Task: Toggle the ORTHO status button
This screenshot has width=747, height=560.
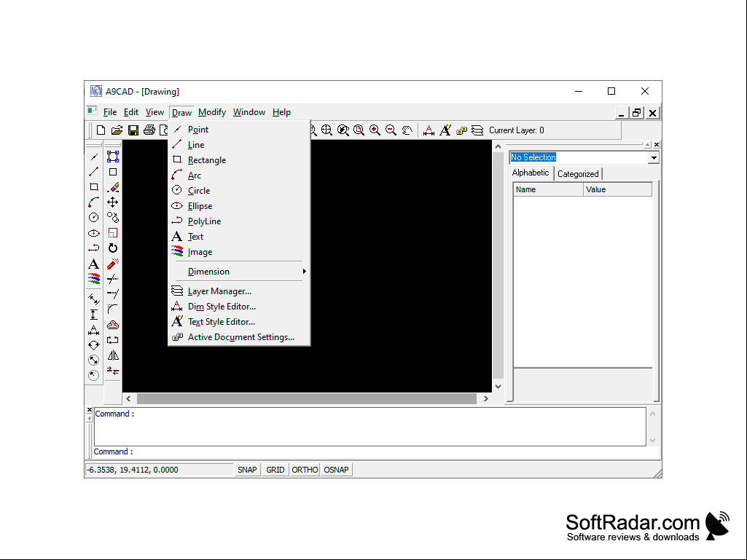Action: [305, 470]
